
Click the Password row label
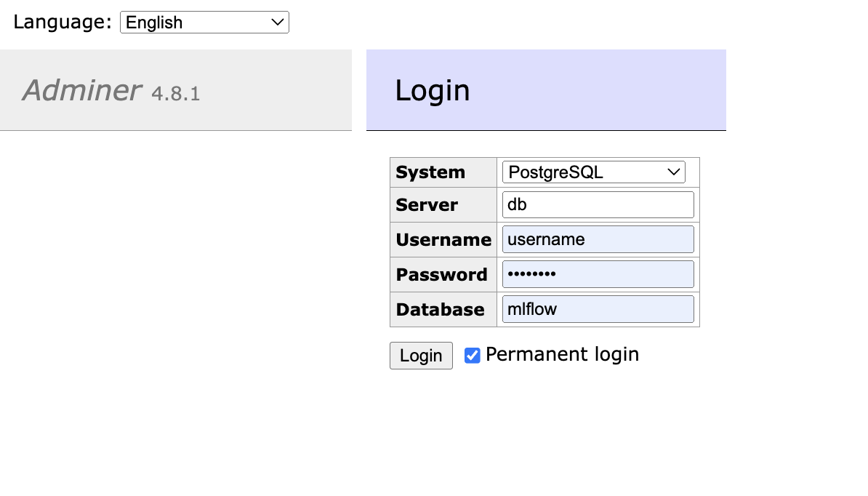pyautogui.click(x=442, y=275)
